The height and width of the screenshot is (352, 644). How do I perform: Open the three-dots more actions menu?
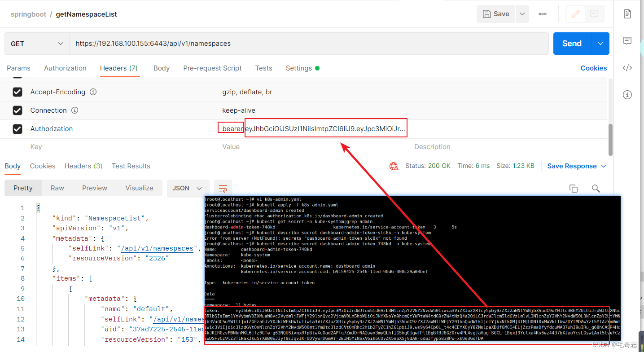[x=543, y=14]
